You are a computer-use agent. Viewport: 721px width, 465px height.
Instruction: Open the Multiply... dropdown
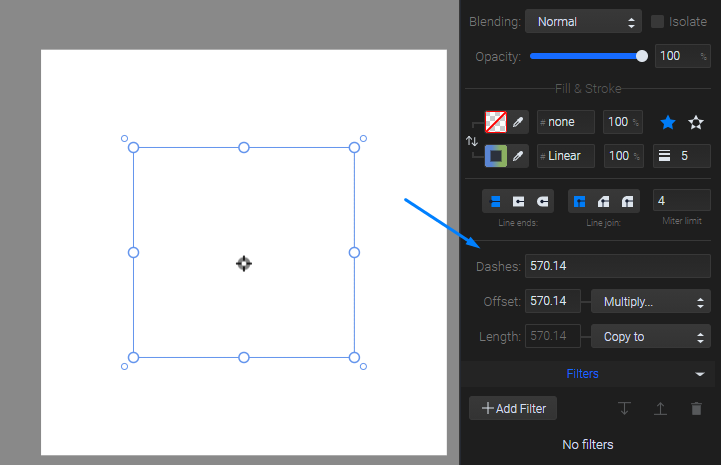point(651,302)
